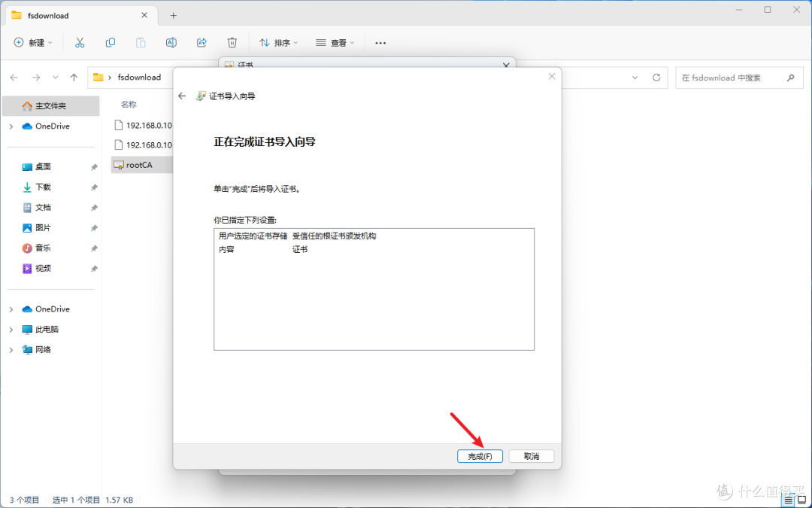Click fsdownload in the address bar

pos(139,78)
